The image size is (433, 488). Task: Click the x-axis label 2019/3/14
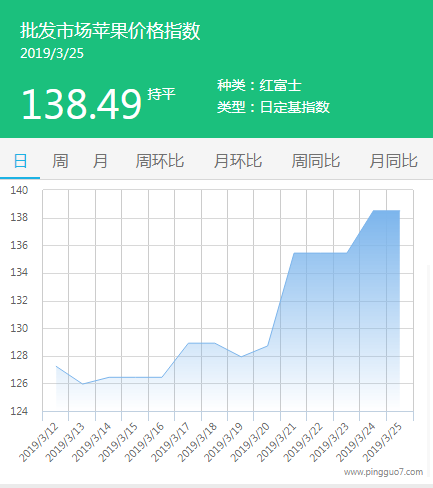91,442
